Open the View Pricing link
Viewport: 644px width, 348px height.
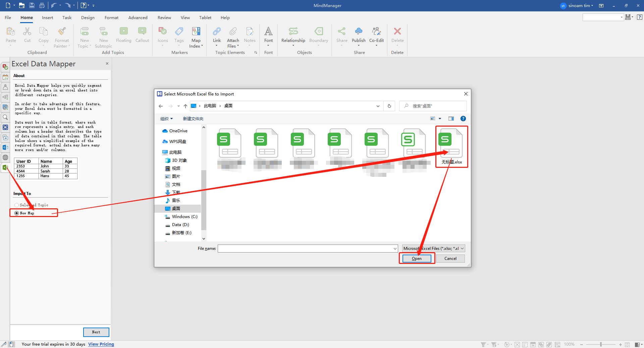[101, 344]
